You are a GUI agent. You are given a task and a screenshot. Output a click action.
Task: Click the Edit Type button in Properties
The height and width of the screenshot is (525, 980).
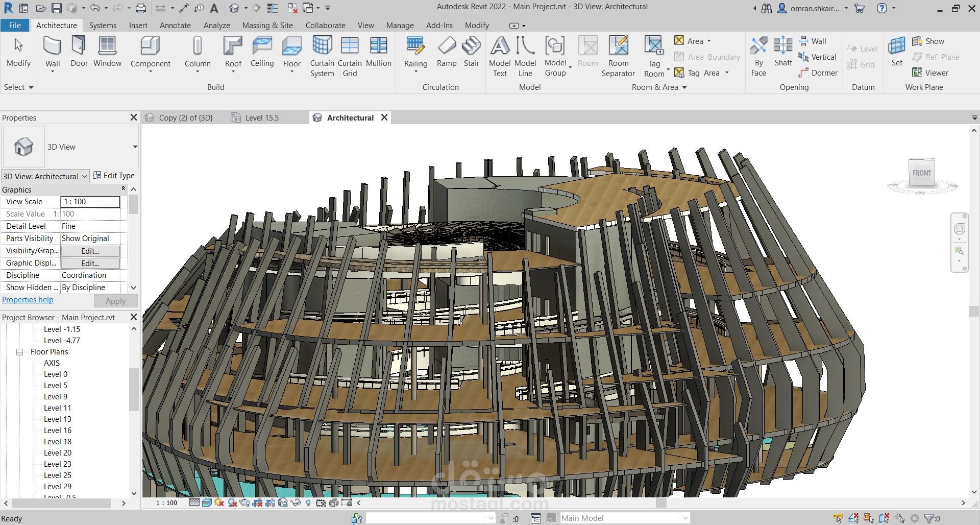pos(114,175)
